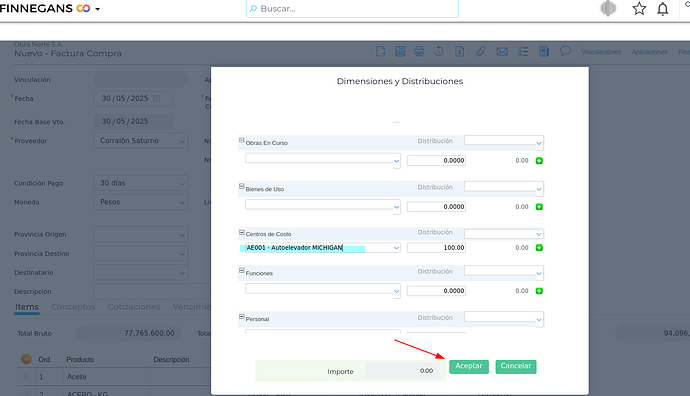Image resolution: width=690 pixels, height=396 pixels.
Task: Open the checklist icon in toolbar
Action: (x=523, y=52)
